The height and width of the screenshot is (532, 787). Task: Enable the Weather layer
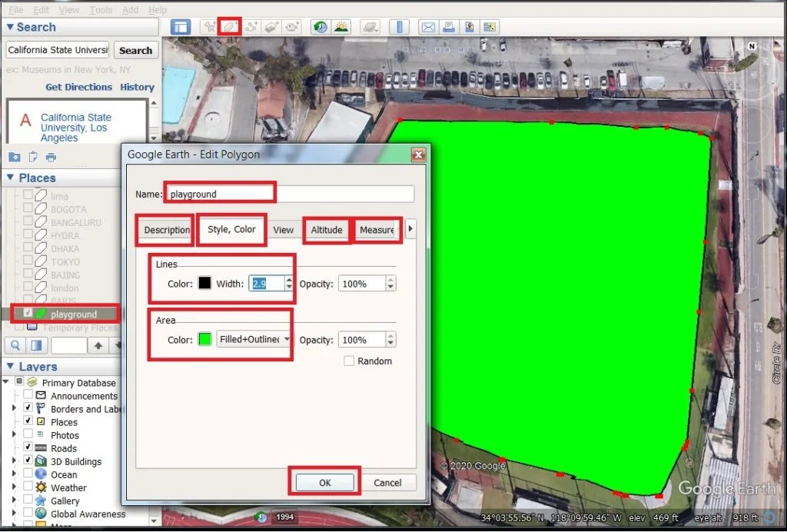28,487
